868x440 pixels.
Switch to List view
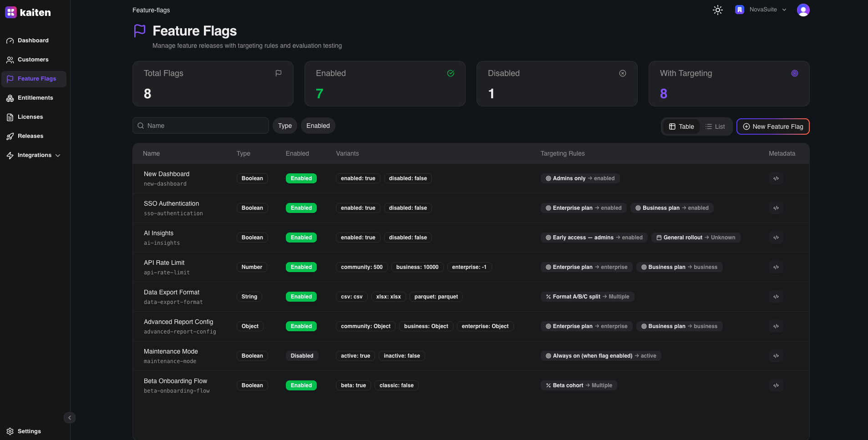coord(715,126)
